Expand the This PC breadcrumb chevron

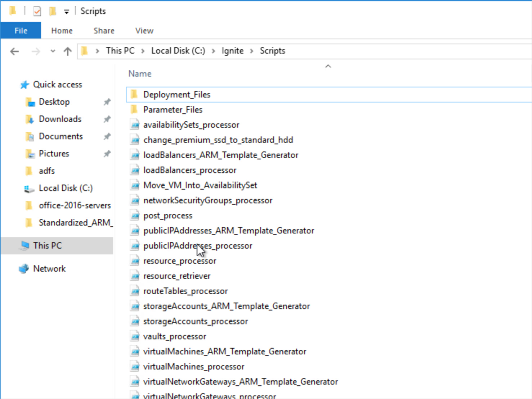[x=144, y=51]
